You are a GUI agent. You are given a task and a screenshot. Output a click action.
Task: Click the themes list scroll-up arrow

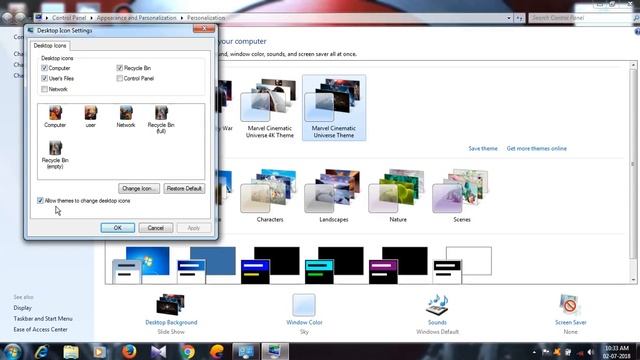click(633, 65)
